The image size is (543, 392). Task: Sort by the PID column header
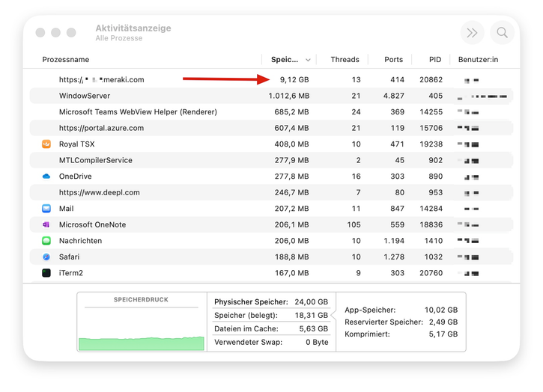tap(435, 60)
